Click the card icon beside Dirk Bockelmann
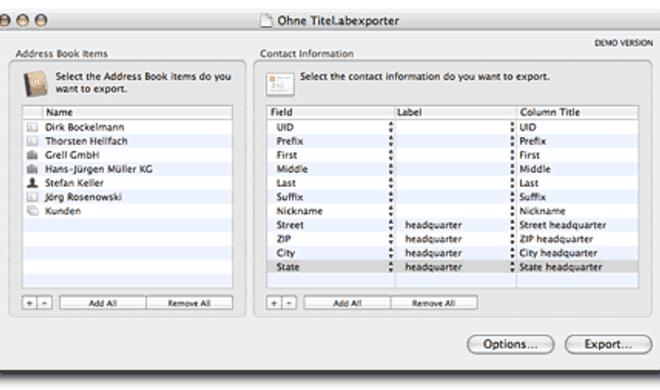Image resolution: width=660 pixels, height=390 pixels. coord(32,127)
